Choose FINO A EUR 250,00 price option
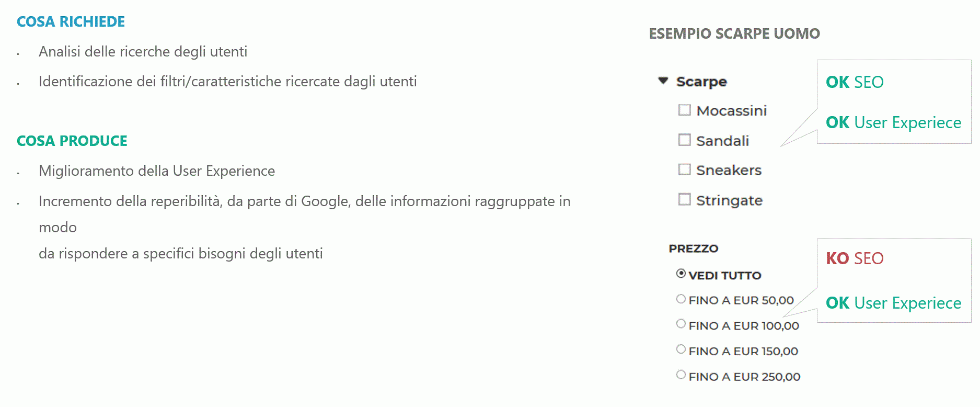This screenshot has height=407, width=980. click(x=681, y=375)
